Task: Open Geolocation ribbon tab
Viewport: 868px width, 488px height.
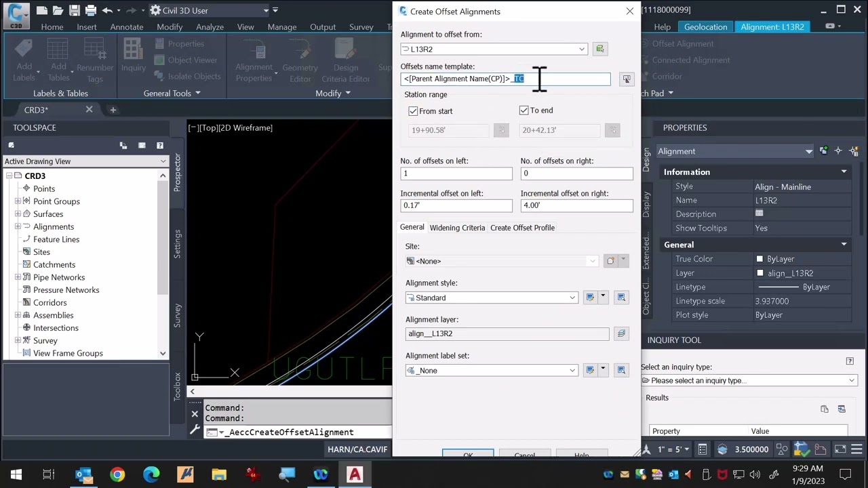Action: (705, 26)
